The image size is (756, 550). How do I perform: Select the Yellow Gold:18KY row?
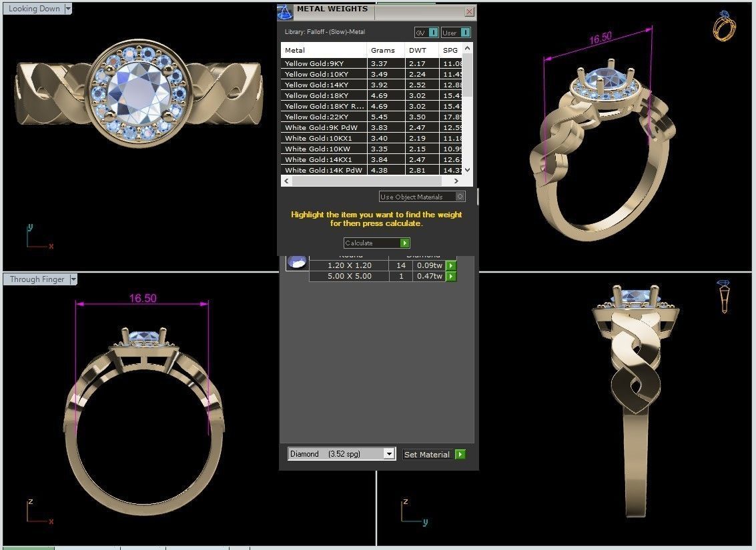(x=371, y=95)
